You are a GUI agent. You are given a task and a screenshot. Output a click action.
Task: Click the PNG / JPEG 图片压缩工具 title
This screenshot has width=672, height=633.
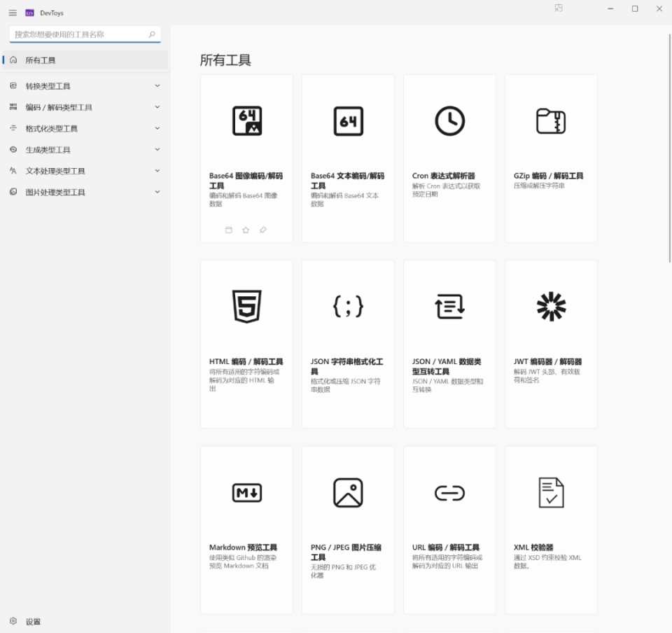(x=346, y=552)
